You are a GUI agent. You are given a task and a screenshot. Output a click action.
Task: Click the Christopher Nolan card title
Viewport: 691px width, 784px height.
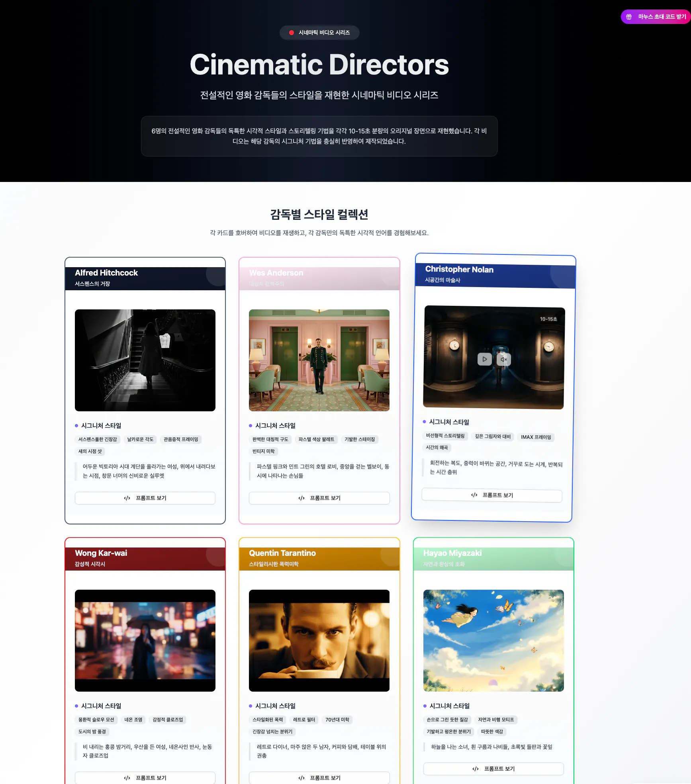(x=459, y=269)
